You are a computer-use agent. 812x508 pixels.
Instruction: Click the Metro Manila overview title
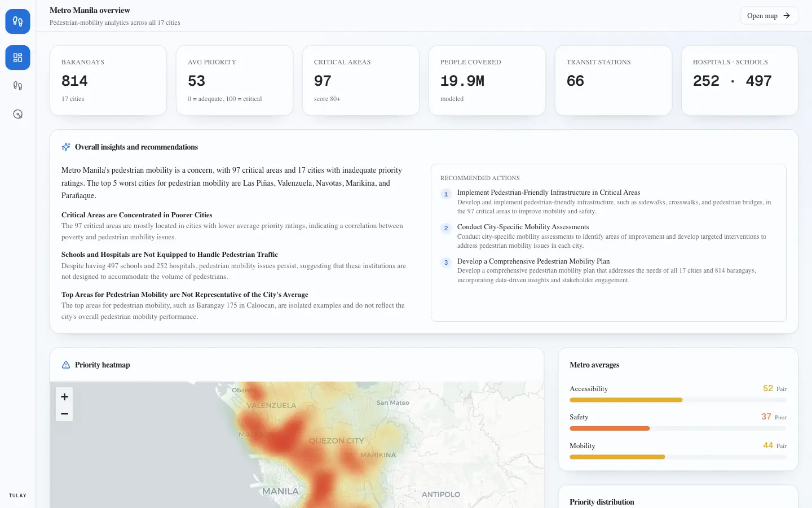[90, 10]
